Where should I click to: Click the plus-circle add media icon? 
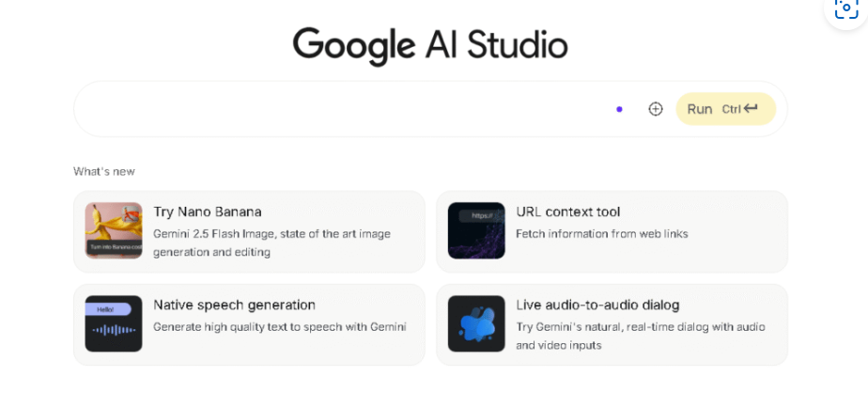(x=656, y=109)
